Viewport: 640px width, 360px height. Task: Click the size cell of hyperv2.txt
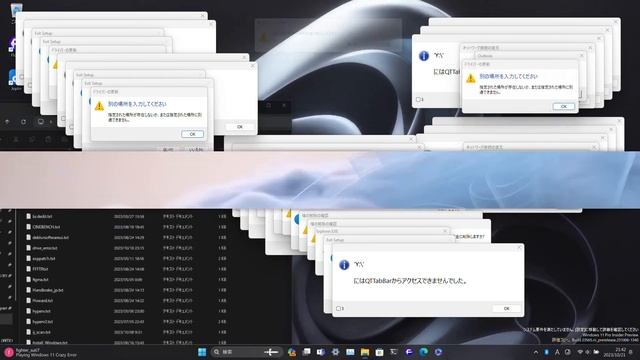[x=222, y=322]
